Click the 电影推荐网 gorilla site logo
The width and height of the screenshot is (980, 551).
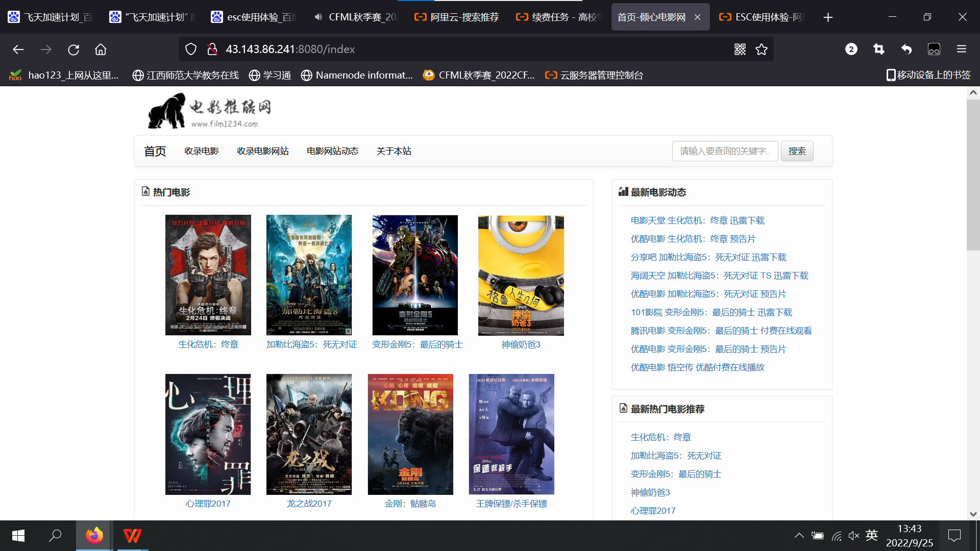pyautogui.click(x=210, y=110)
